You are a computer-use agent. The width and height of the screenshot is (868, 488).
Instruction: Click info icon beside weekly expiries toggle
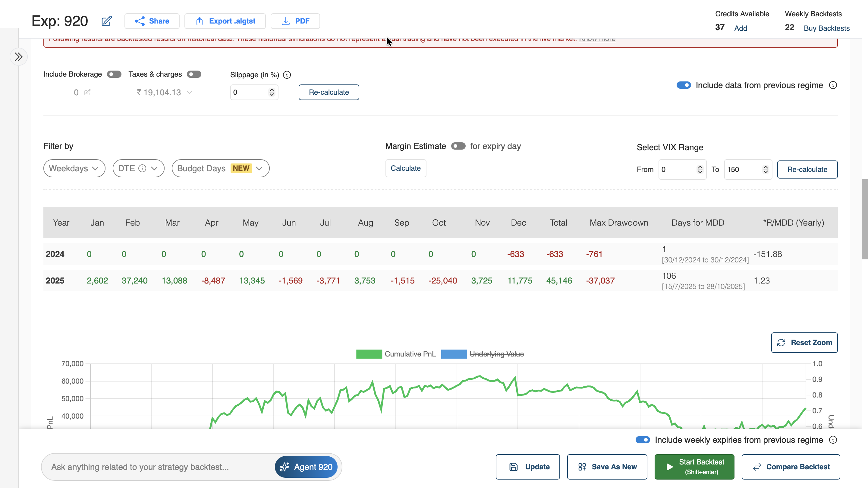[833, 440]
